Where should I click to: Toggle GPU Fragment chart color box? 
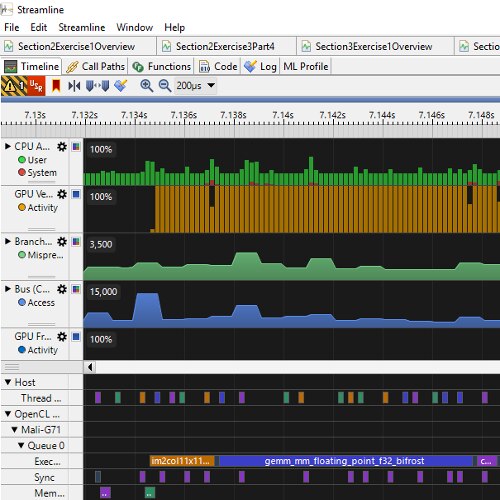tap(76, 336)
